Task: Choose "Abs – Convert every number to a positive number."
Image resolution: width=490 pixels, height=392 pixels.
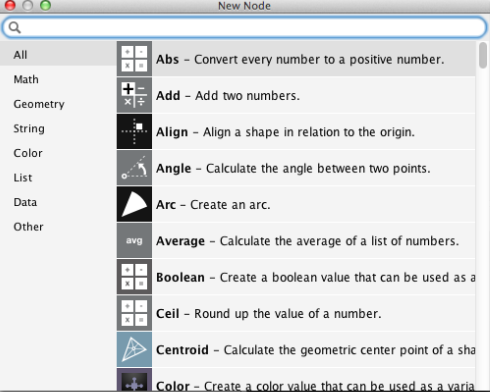Action: coord(296,59)
